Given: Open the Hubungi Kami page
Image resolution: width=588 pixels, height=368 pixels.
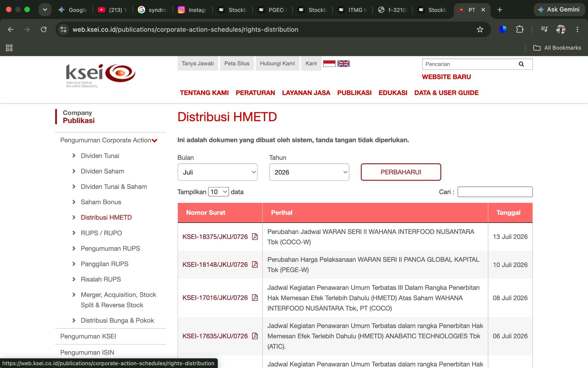Looking at the screenshot, I should 277,63.
